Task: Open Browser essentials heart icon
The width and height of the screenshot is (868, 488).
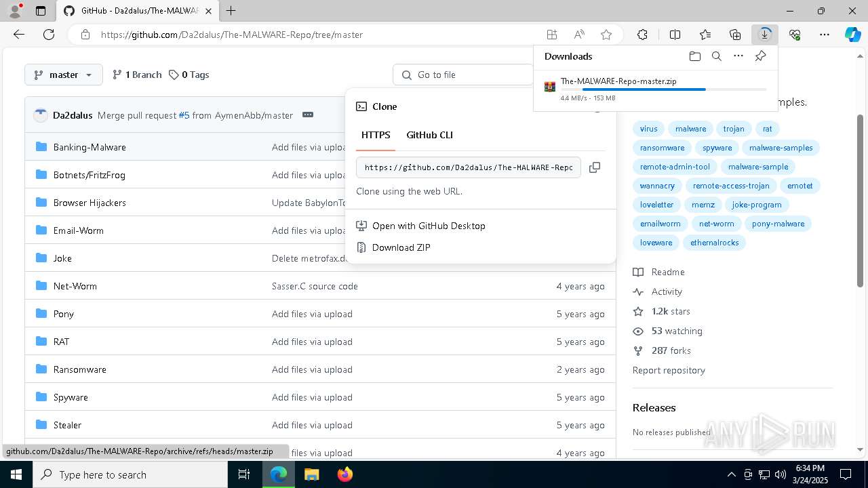Action: coord(795,35)
